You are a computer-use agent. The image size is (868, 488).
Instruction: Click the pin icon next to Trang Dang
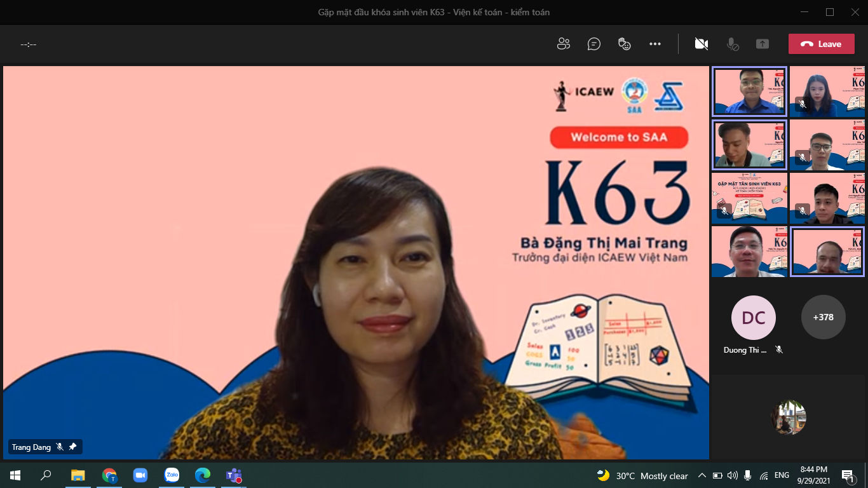(72, 447)
